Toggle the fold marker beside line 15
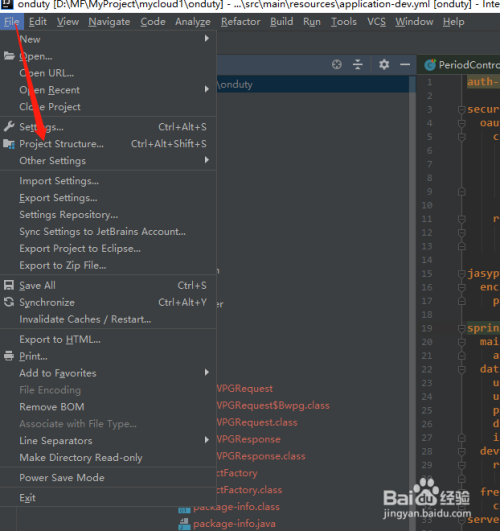This screenshot has height=531, width=500. pos(461,274)
